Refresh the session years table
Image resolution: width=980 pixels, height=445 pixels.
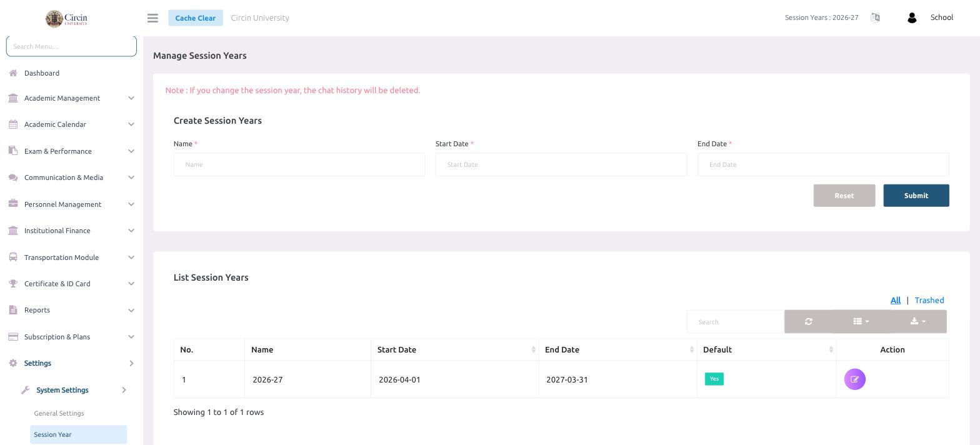(x=808, y=321)
